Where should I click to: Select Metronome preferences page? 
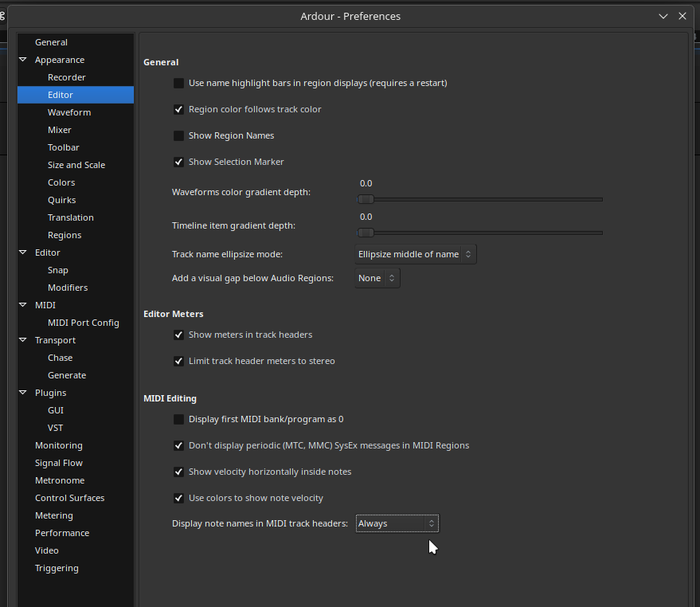pyautogui.click(x=60, y=480)
